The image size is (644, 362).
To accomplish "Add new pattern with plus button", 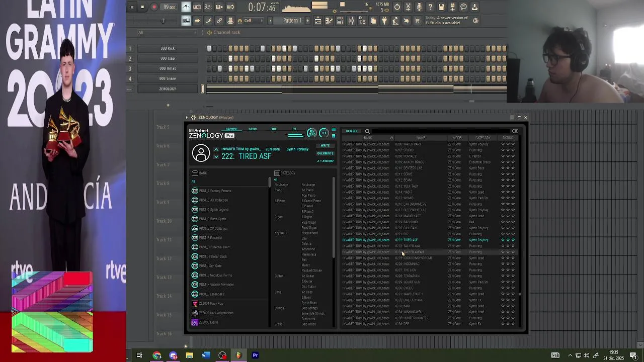I will pyautogui.click(x=308, y=21).
